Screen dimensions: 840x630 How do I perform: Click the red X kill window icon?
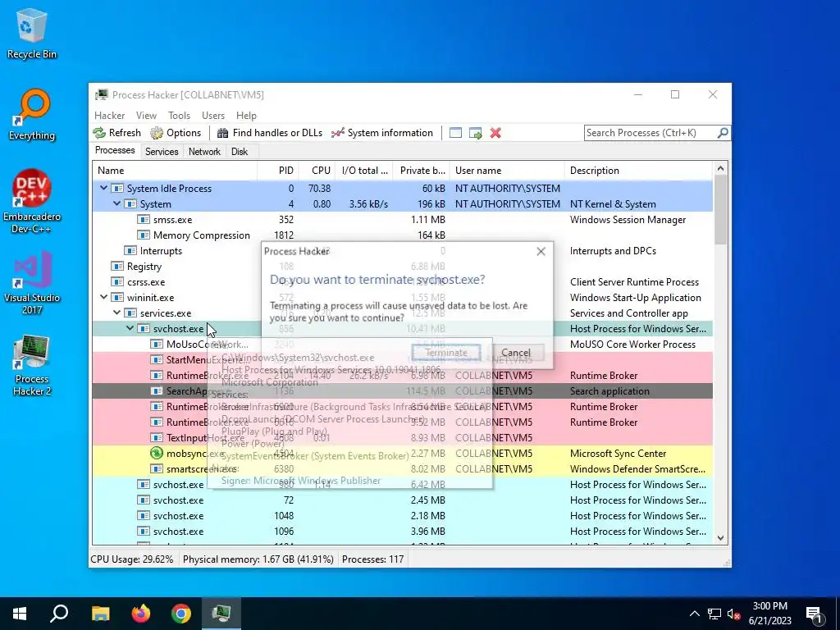click(495, 133)
